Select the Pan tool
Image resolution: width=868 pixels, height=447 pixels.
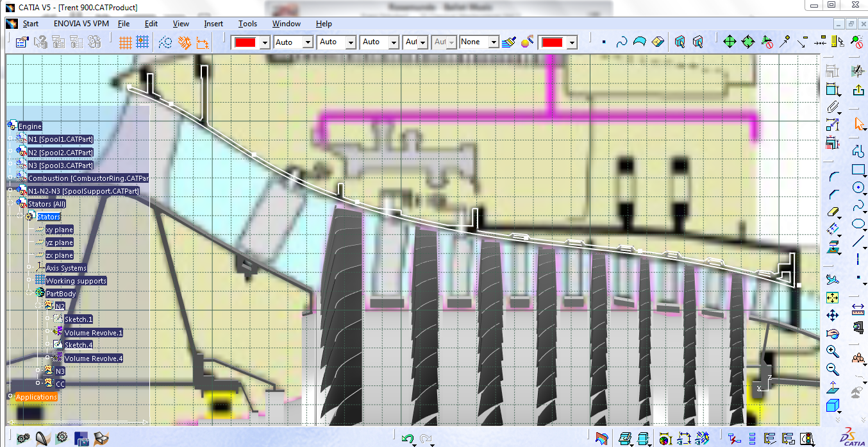[832, 315]
